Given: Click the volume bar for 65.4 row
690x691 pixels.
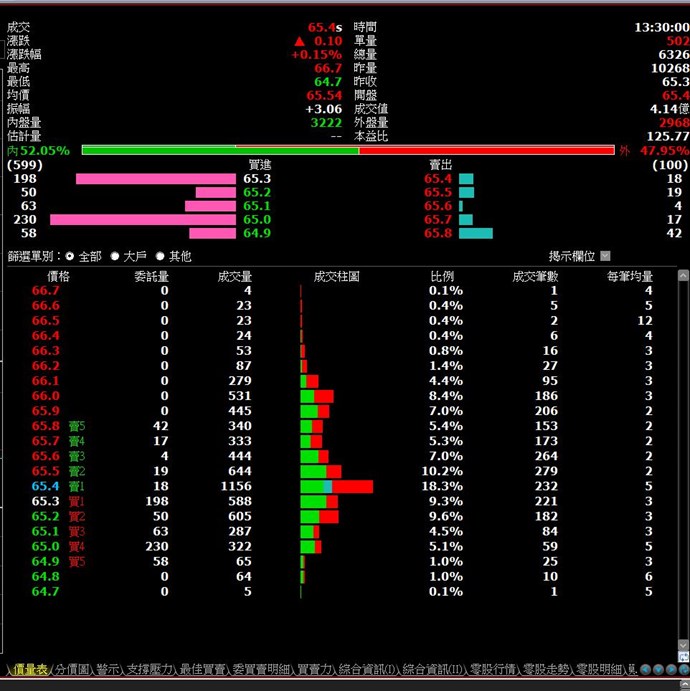Looking at the screenshot, I should pos(337,487).
